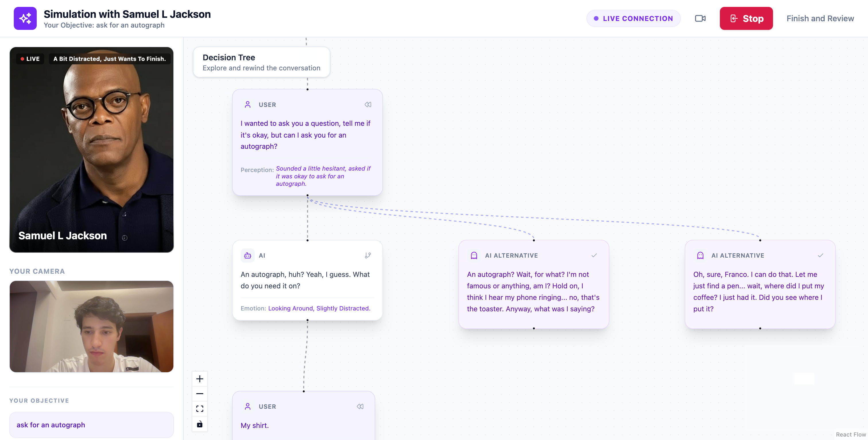868x440 pixels.
Task: Rewind to 'My shirt.' user node
Action: pos(360,407)
